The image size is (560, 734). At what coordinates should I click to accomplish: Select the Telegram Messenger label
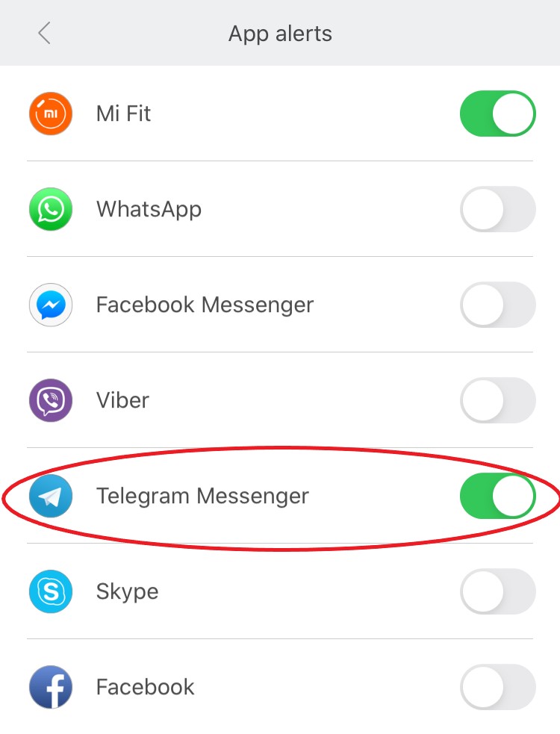click(202, 497)
